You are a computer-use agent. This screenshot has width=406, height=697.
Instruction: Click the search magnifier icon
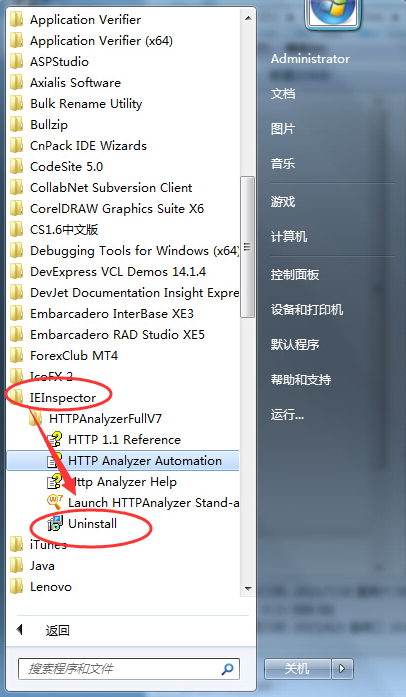227,669
